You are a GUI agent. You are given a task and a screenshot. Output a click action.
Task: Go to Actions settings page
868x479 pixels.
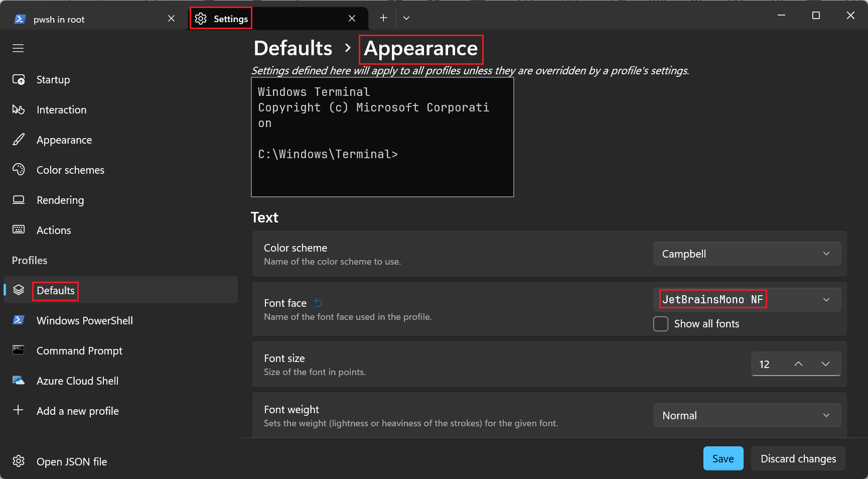coord(120,230)
